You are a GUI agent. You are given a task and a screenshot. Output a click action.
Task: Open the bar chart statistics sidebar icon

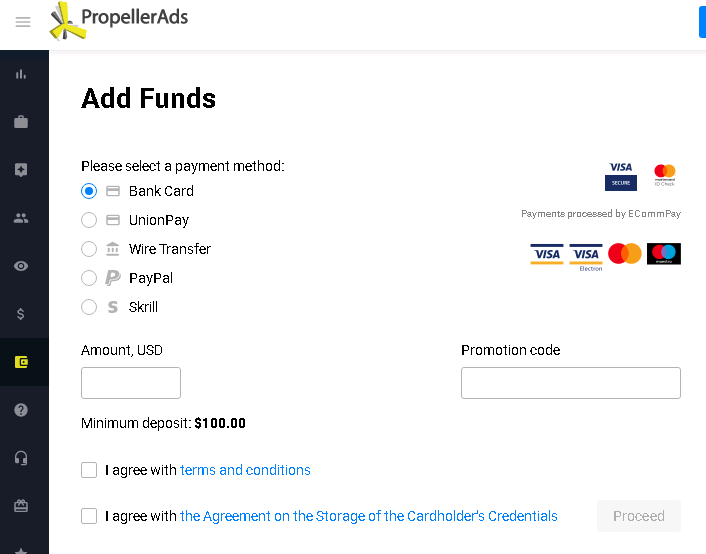(x=21, y=74)
